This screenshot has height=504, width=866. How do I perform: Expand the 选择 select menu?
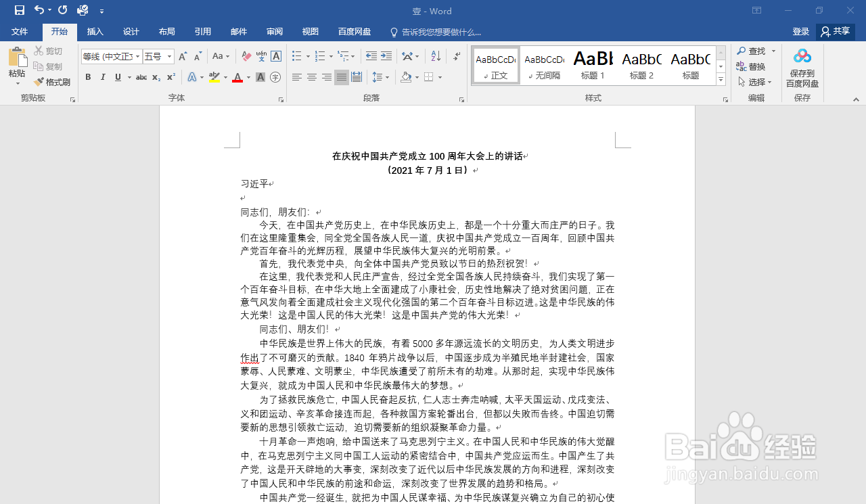[x=755, y=82]
